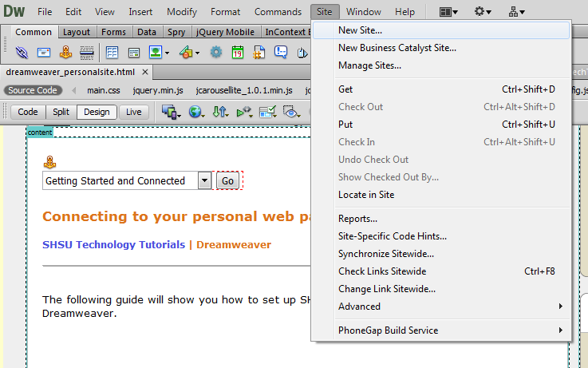Screen dimensions: 588x368
Task: Open the Modify menu
Action: pos(182,12)
